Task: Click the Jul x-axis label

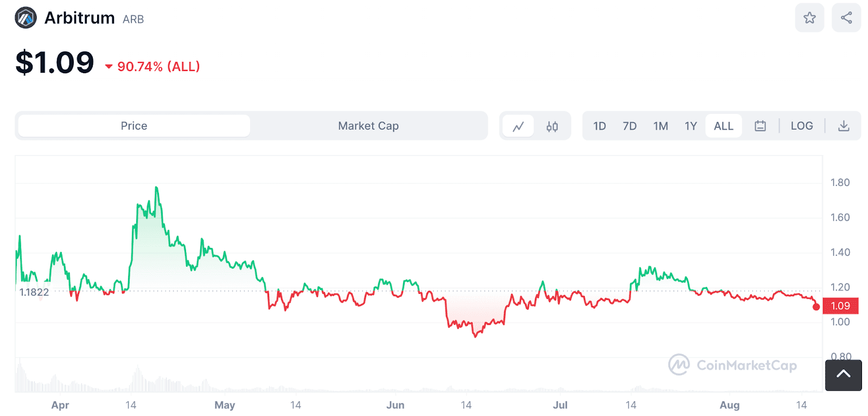Action: pyautogui.click(x=560, y=405)
